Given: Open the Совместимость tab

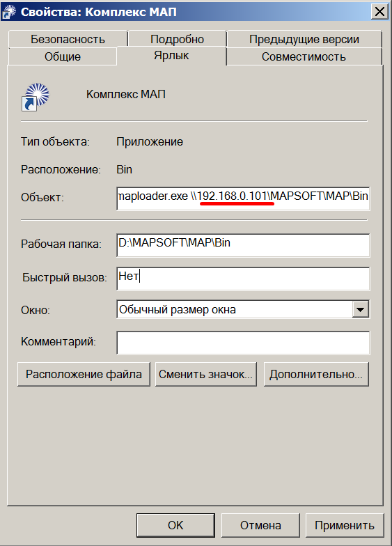Looking at the screenshot, I should [x=304, y=56].
